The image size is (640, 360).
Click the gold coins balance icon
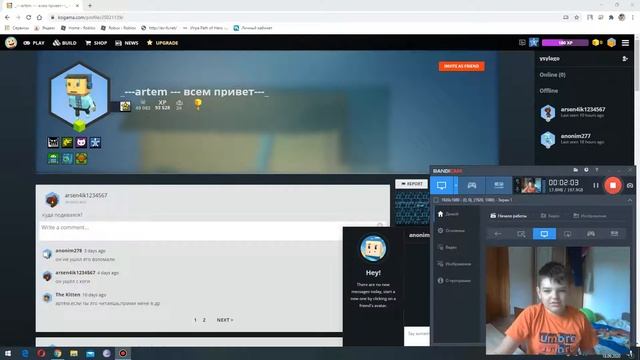pyautogui.click(x=597, y=42)
